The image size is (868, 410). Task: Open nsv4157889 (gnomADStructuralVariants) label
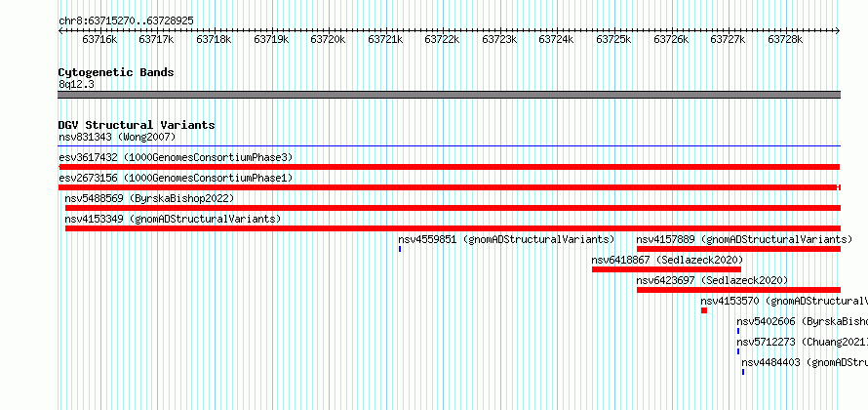coord(744,239)
